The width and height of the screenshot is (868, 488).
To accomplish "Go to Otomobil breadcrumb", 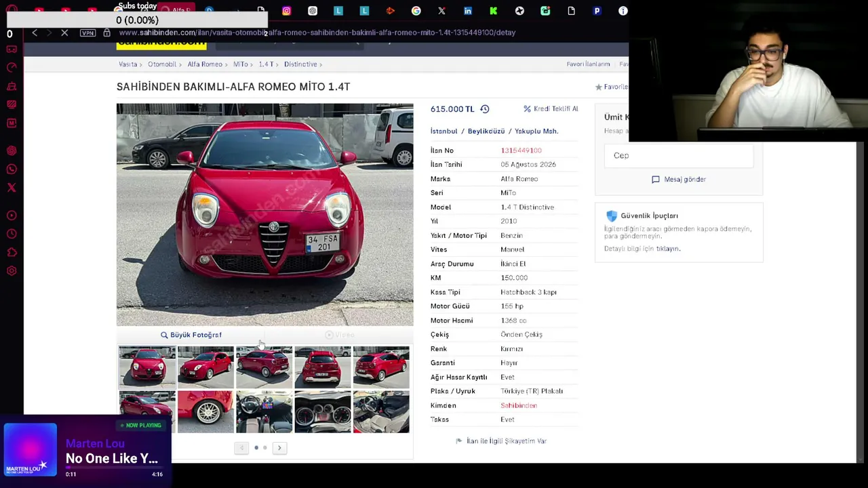I will pyautogui.click(x=162, y=64).
